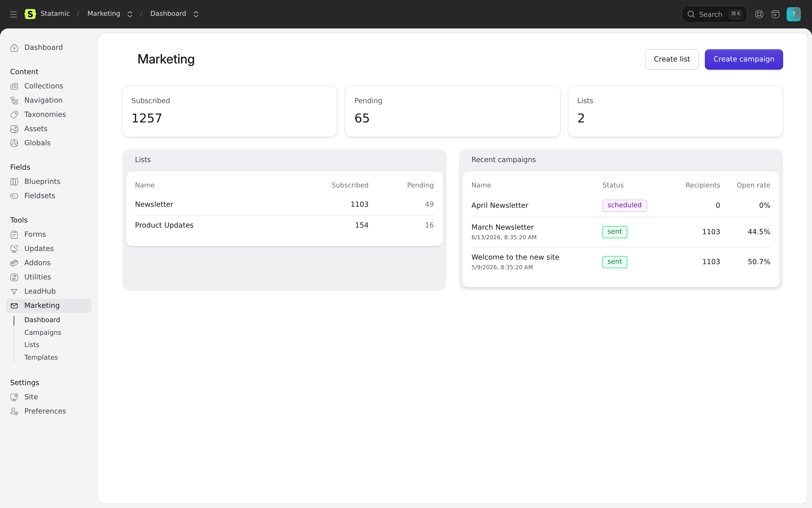Click the Marketing breadcrumb text
The height and width of the screenshot is (508, 812).
(104, 14)
